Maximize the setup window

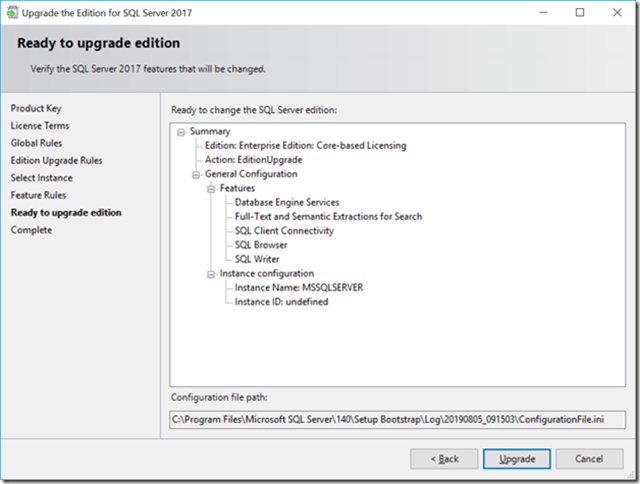click(580, 13)
